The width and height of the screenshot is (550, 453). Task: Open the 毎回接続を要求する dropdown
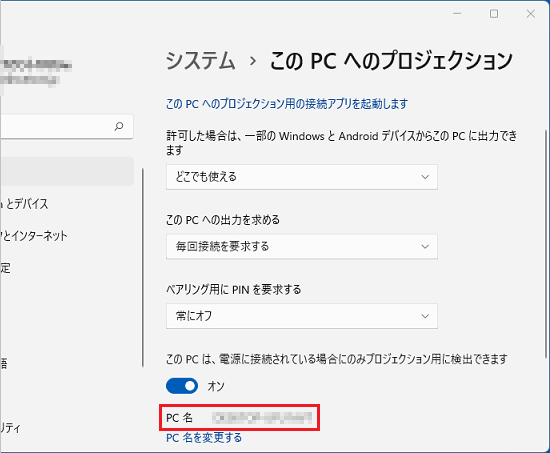pyautogui.click(x=302, y=247)
